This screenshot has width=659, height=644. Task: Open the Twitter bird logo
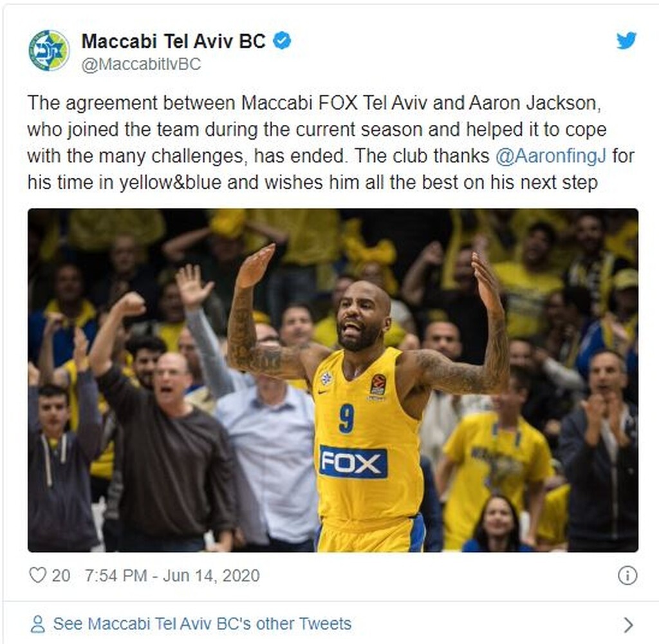click(x=626, y=41)
